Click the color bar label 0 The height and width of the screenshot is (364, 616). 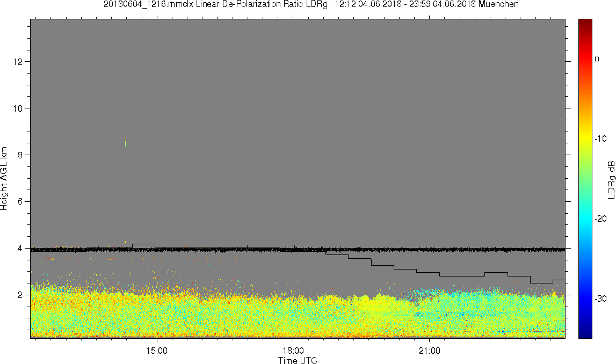(597, 59)
